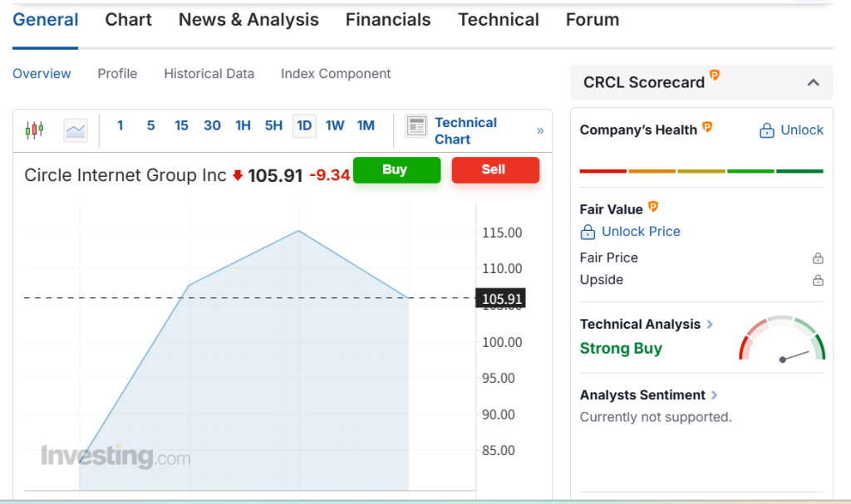Screen dimensions: 851x504
Task: Click the -9.34 price change value
Action: pyautogui.click(x=329, y=175)
